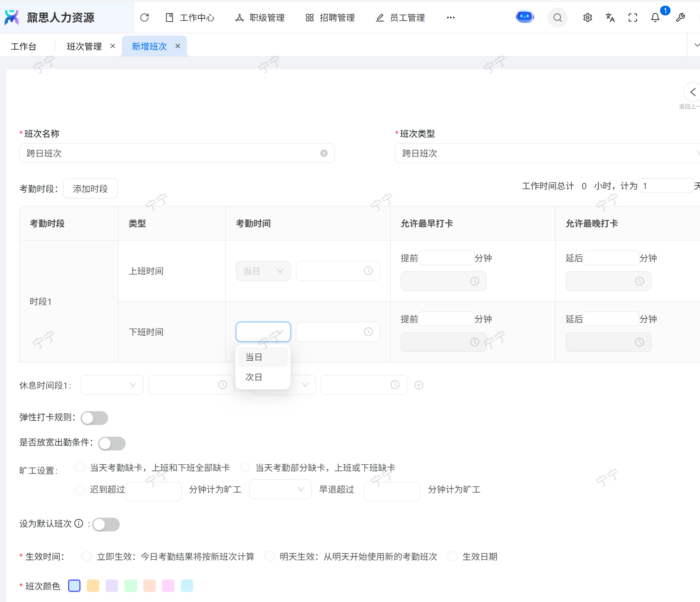This screenshot has height=602, width=700.
Task: Enter fullscreen mode
Action: pyautogui.click(x=632, y=18)
